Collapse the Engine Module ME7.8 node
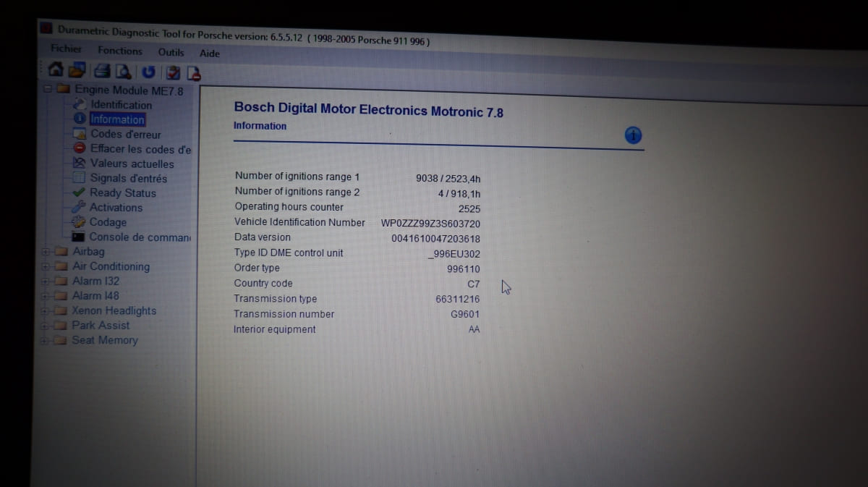868x487 pixels. [x=47, y=89]
